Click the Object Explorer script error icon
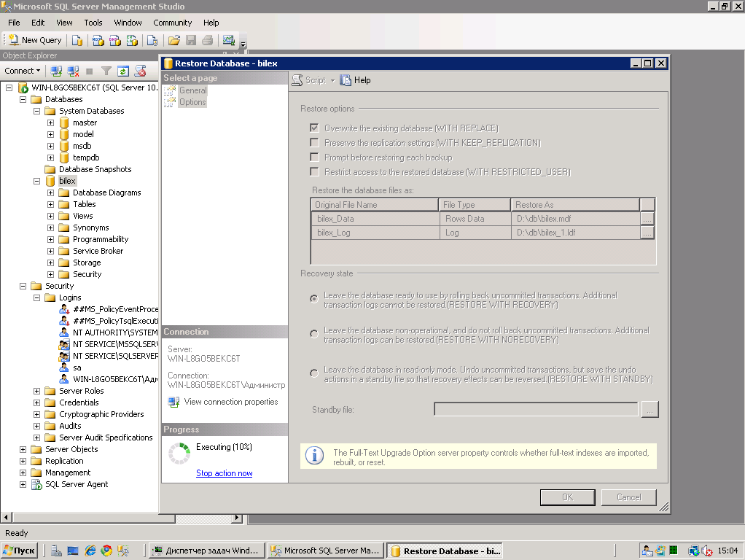This screenshot has height=560, width=745. pos(140,71)
